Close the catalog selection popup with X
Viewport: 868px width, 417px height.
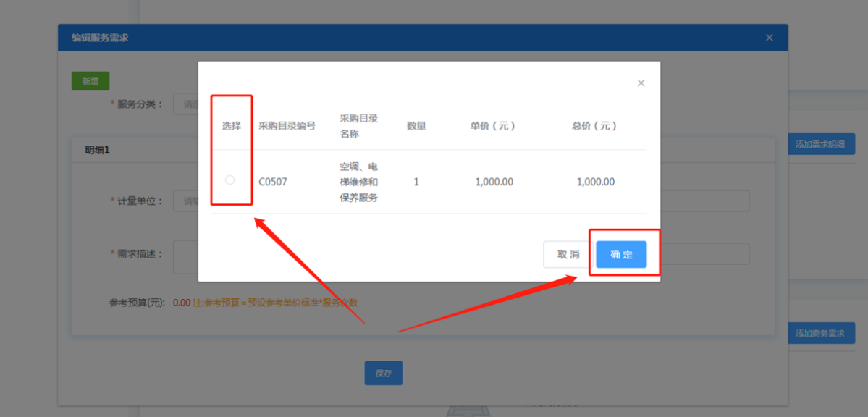(641, 83)
